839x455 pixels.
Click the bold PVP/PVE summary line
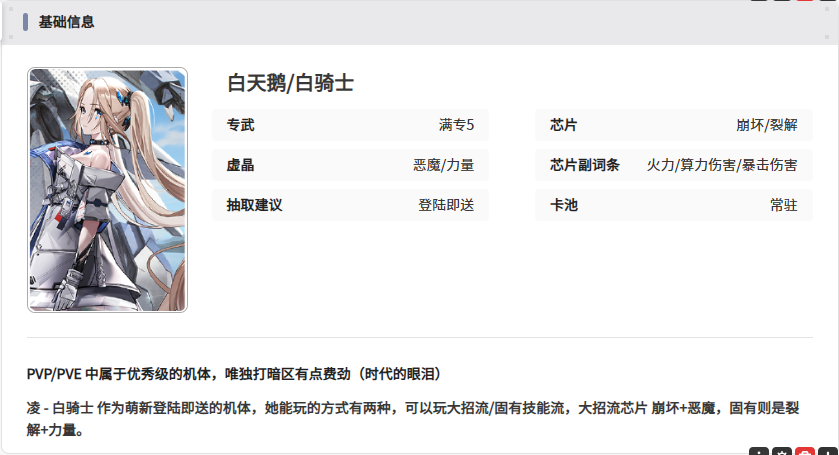click(x=234, y=374)
